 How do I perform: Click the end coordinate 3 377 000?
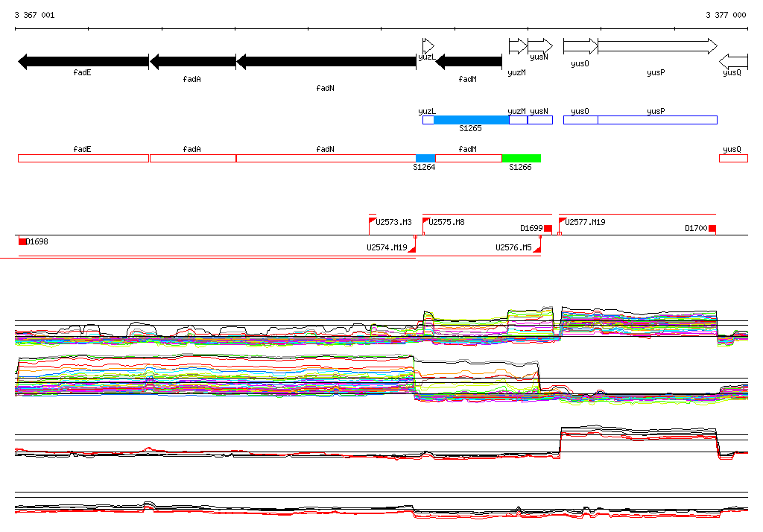click(x=726, y=15)
